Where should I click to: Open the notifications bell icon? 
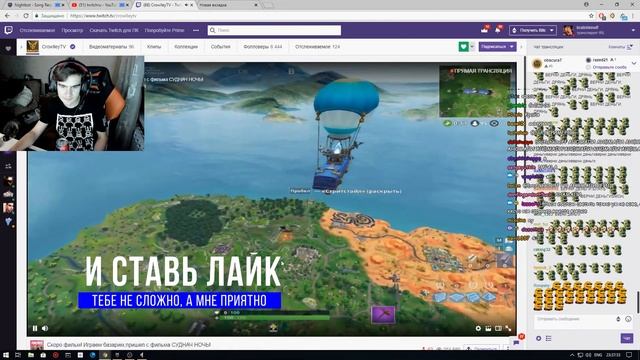coord(498,30)
